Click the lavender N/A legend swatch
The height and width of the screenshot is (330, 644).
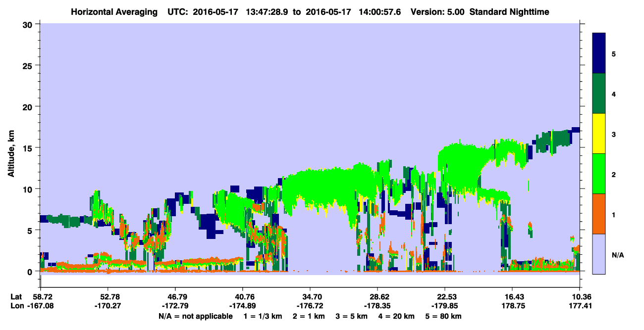point(599,254)
